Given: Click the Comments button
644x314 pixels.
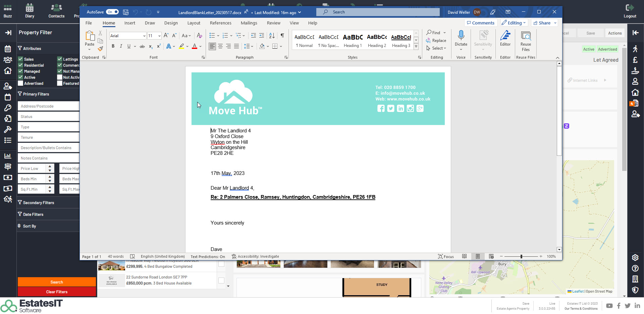Looking at the screenshot, I should tap(480, 23).
